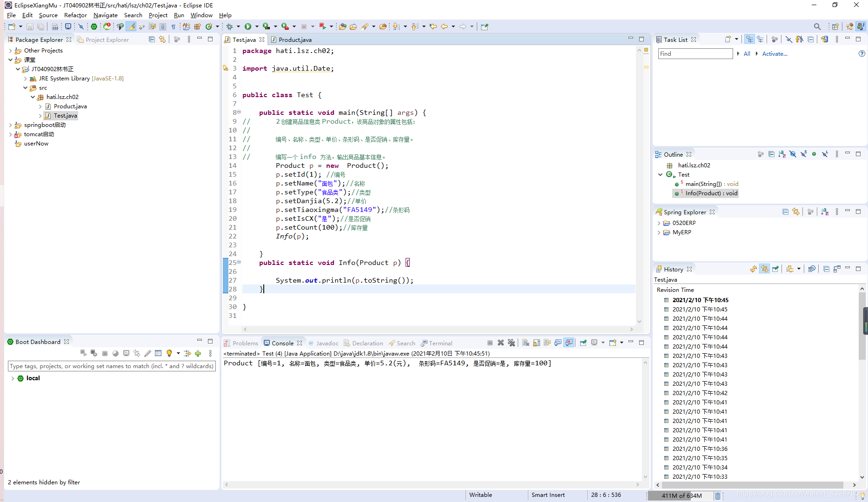Click heap status memory bar 411M of 634M
The width and height of the screenshot is (868, 502).
point(681,495)
